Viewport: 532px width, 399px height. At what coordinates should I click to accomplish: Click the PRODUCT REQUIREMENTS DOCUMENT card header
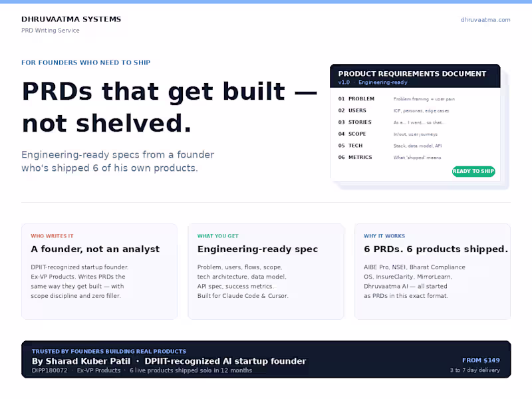(x=412, y=74)
